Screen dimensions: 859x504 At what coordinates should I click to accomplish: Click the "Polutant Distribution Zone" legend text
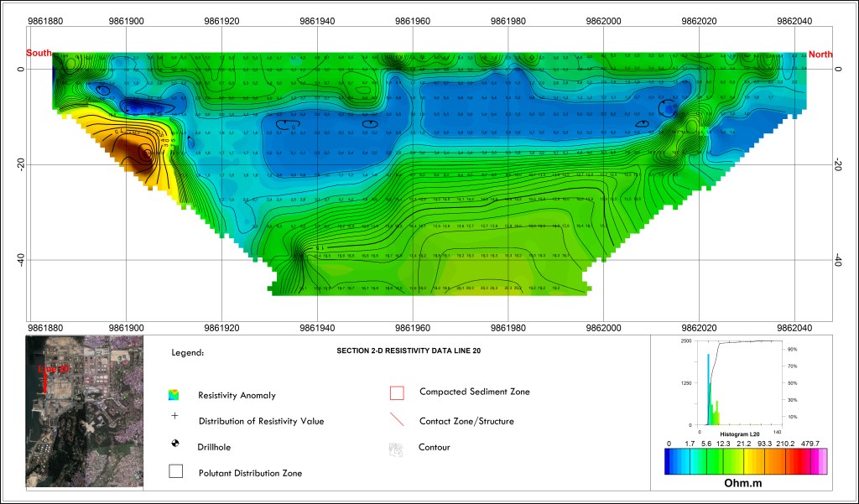(250, 473)
